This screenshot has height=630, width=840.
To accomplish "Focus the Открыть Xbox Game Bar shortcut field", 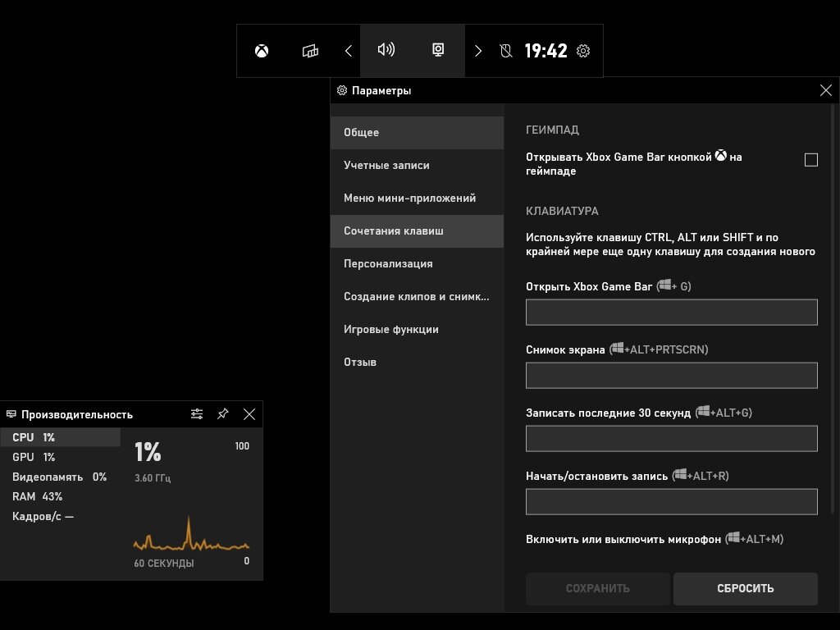I will (x=671, y=313).
